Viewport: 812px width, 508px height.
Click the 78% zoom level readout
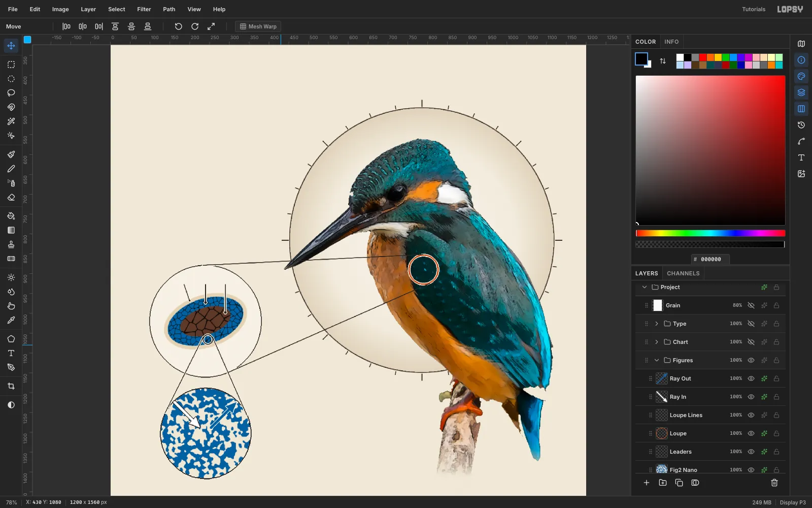coord(12,502)
